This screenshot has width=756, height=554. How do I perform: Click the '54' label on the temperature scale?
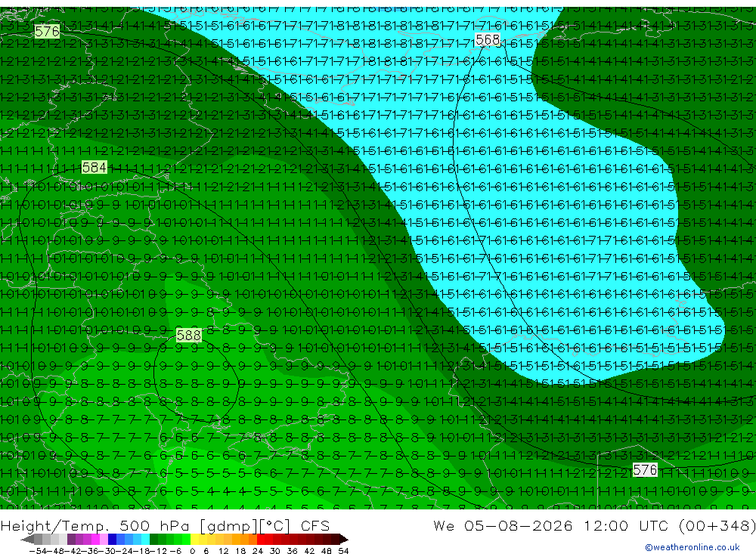[x=343, y=551]
